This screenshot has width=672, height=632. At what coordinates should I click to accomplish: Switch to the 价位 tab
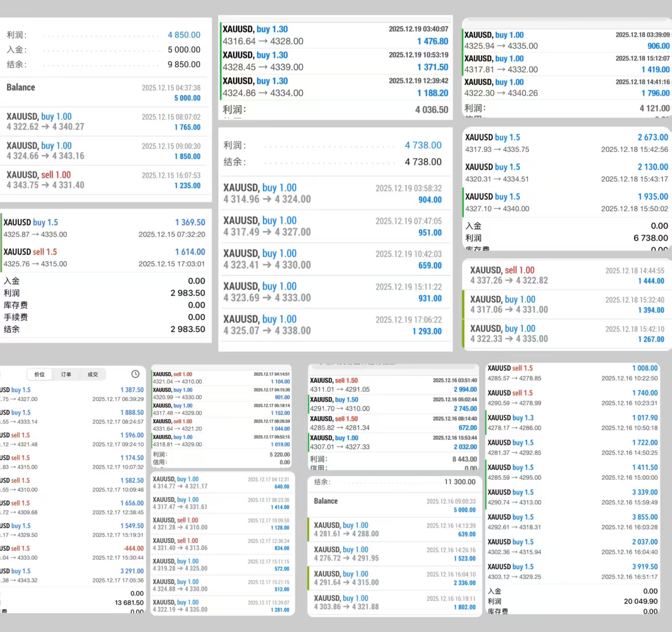(x=40, y=375)
